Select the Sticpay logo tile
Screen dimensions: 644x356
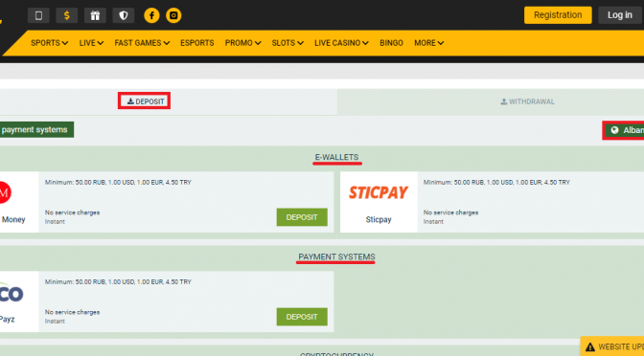click(x=379, y=202)
